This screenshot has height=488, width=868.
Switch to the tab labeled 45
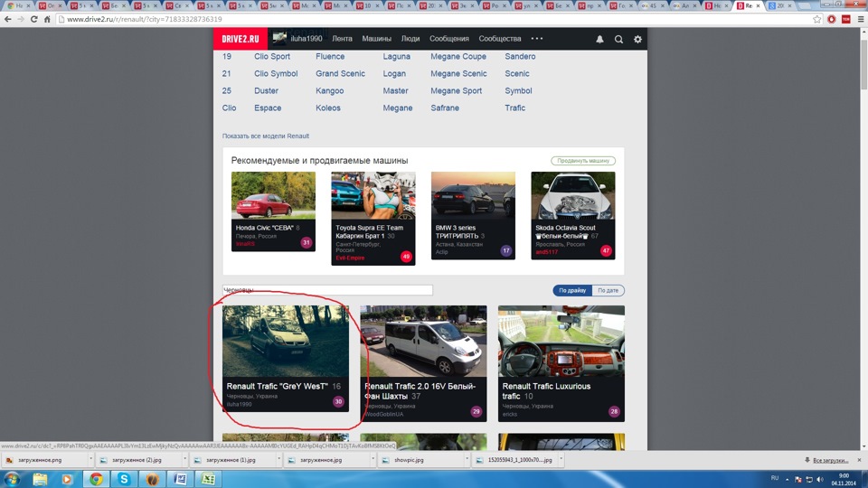point(652,5)
